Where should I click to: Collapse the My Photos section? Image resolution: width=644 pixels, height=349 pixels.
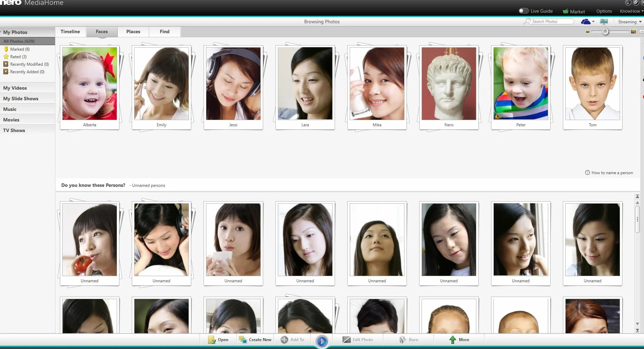pos(27,32)
